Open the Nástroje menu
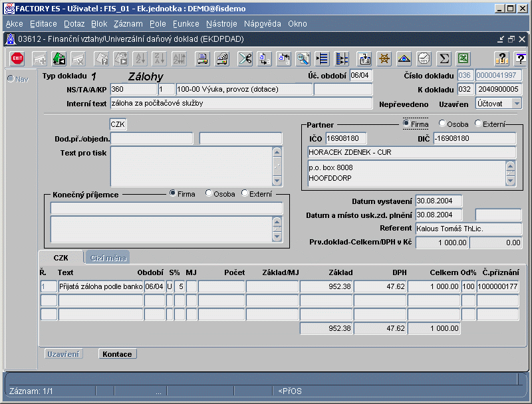 click(x=221, y=24)
